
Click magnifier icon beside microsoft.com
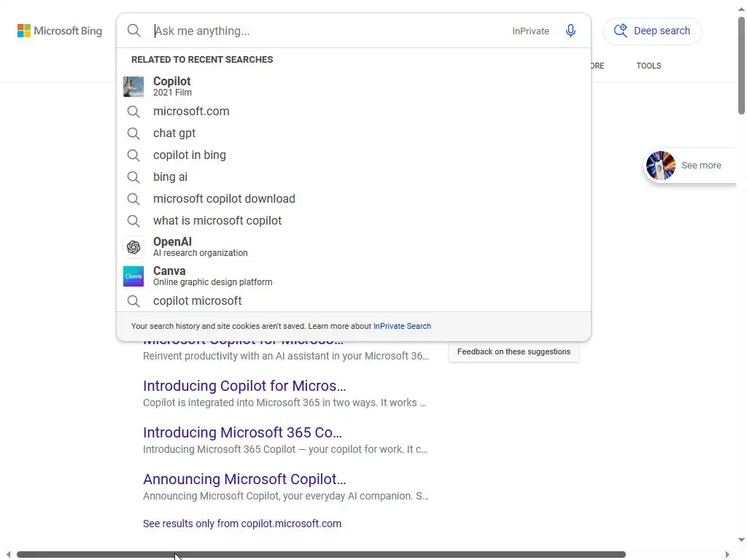click(133, 112)
